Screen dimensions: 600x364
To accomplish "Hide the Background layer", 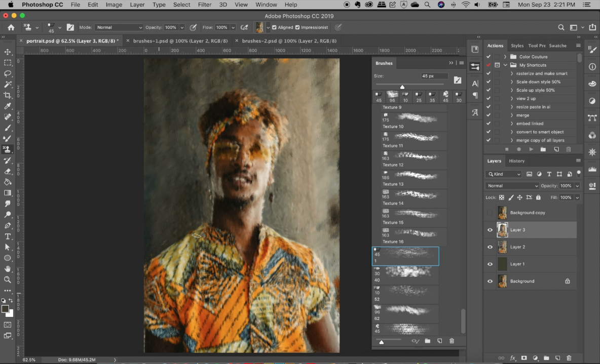I will (x=490, y=281).
